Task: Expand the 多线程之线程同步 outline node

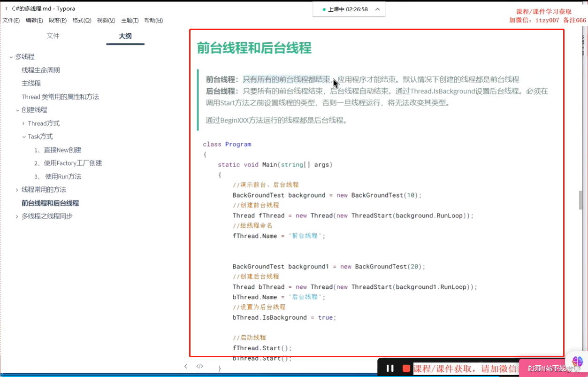Action: (x=17, y=216)
